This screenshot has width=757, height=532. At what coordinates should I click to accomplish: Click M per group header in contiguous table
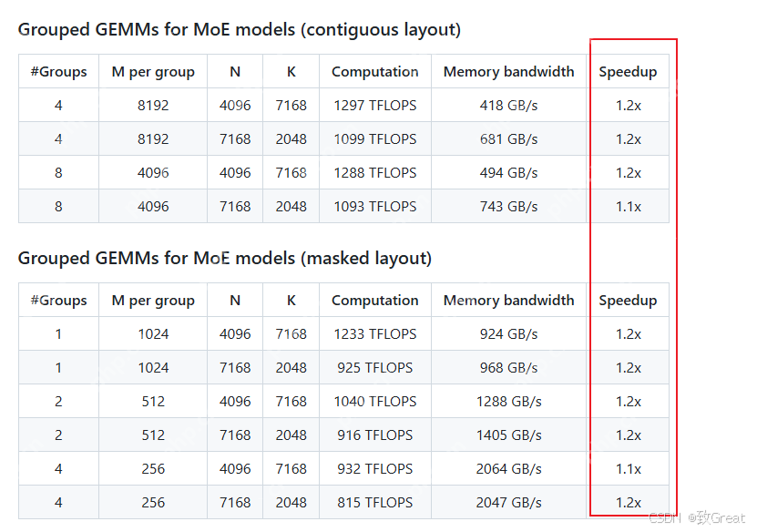pos(153,72)
